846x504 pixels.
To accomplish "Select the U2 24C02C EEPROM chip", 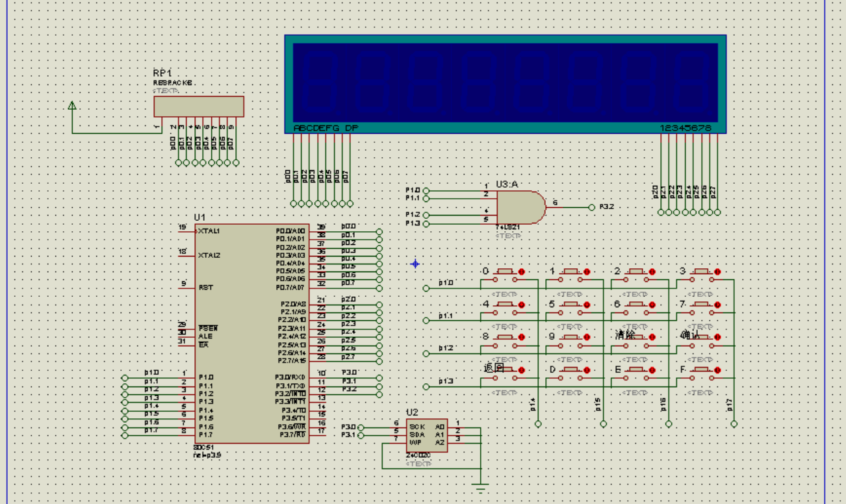I will click(427, 435).
